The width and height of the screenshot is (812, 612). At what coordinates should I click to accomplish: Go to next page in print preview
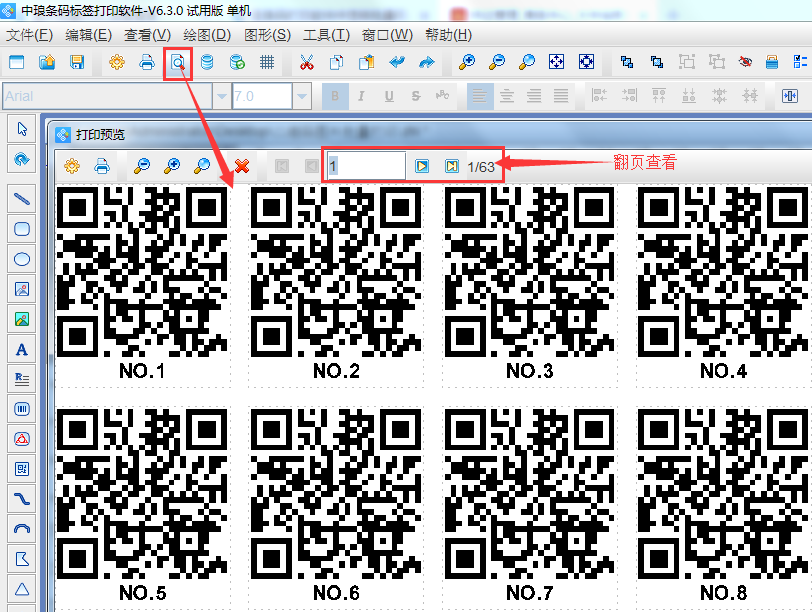point(422,166)
